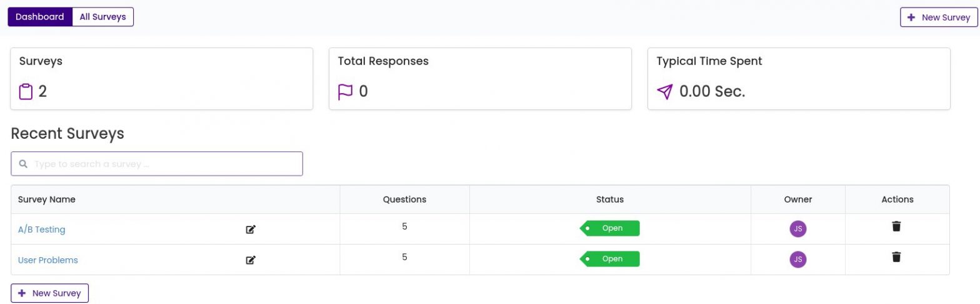The width and height of the screenshot is (980, 304).
Task: Open the User Problems survey link
Action: click(48, 260)
